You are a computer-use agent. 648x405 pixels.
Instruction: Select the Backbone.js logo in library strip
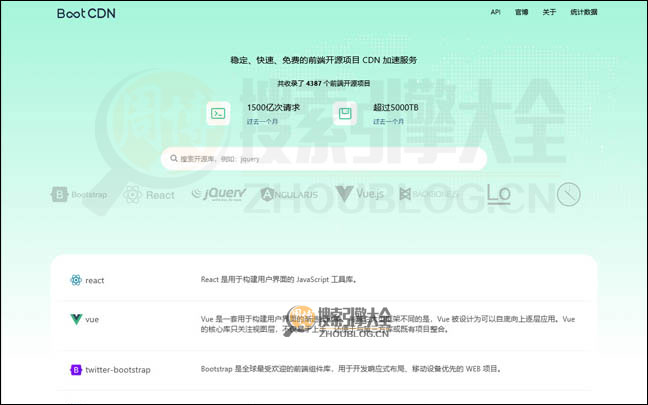(x=429, y=193)
